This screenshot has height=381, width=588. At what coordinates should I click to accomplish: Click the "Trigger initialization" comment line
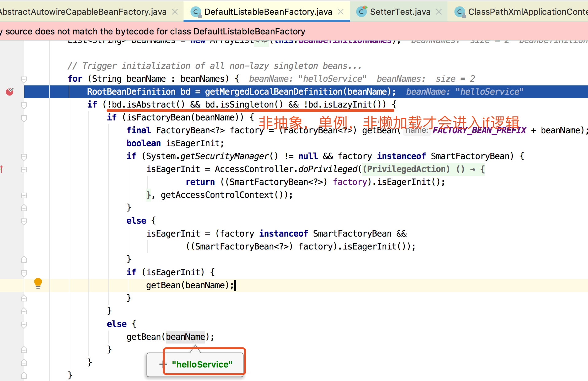point(215,66)
